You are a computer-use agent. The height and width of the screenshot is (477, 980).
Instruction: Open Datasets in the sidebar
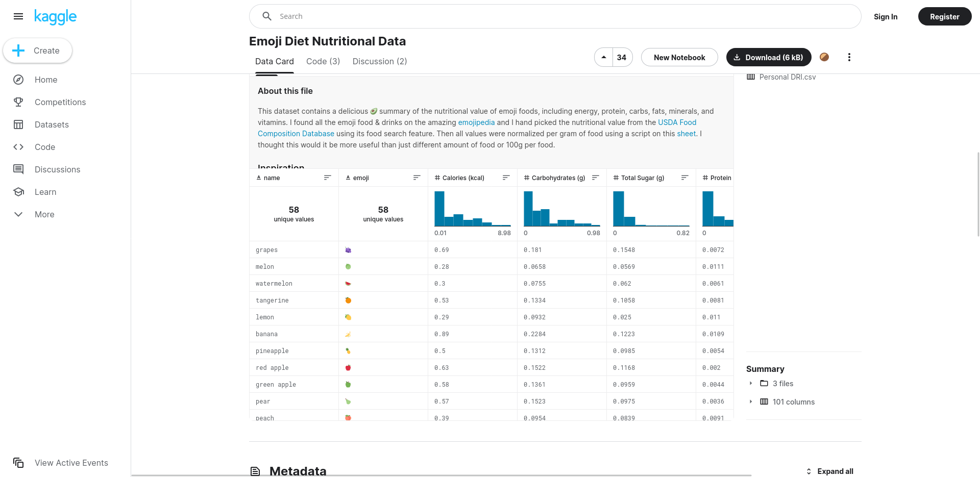coord(52,124)
